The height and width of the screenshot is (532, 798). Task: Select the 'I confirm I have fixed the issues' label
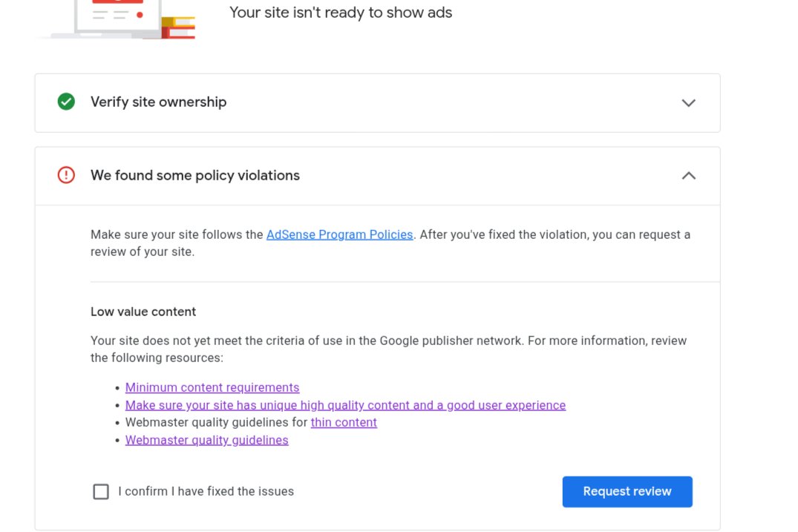(x=206, y=491)
